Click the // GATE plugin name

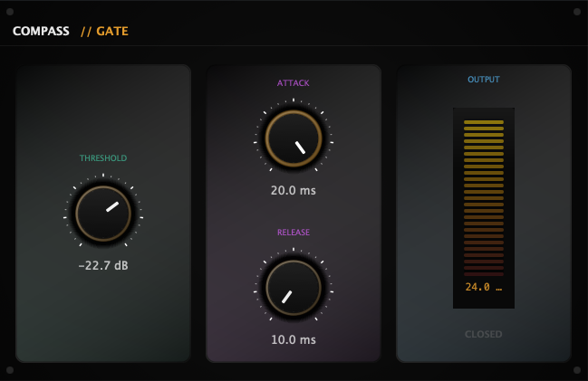tap(104, 31)
